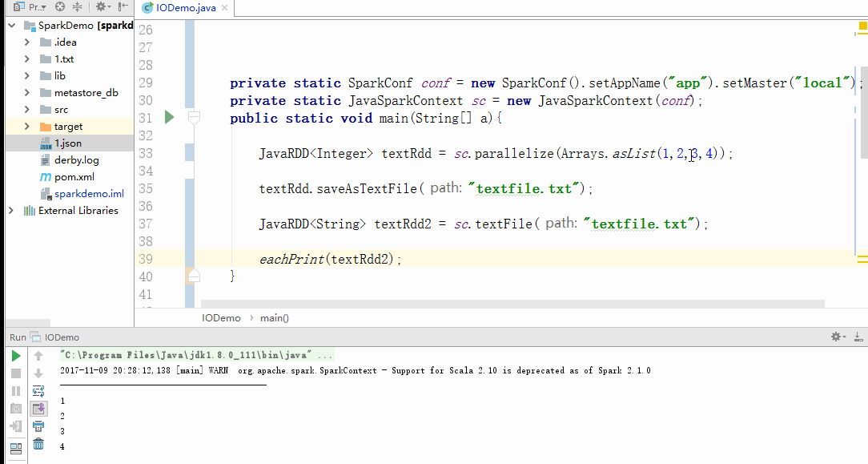
Task: Switch to the IODemo.java editor tab
Action: (x=186, y=8)
